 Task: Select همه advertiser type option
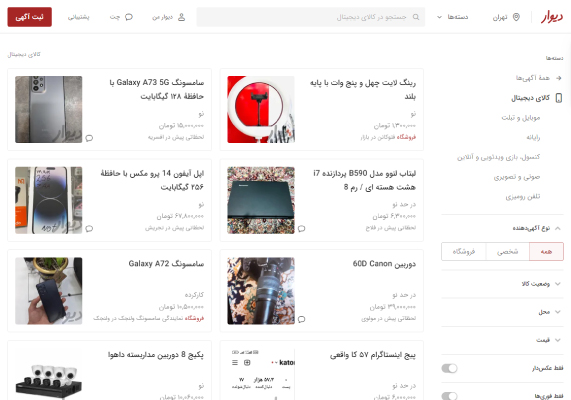546,252
